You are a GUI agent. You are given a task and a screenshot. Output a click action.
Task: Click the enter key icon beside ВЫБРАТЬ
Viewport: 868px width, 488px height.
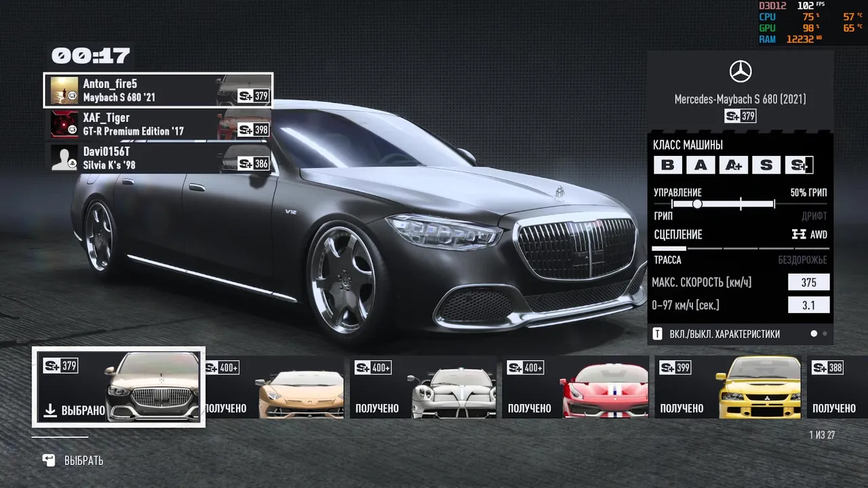(49, 460)
